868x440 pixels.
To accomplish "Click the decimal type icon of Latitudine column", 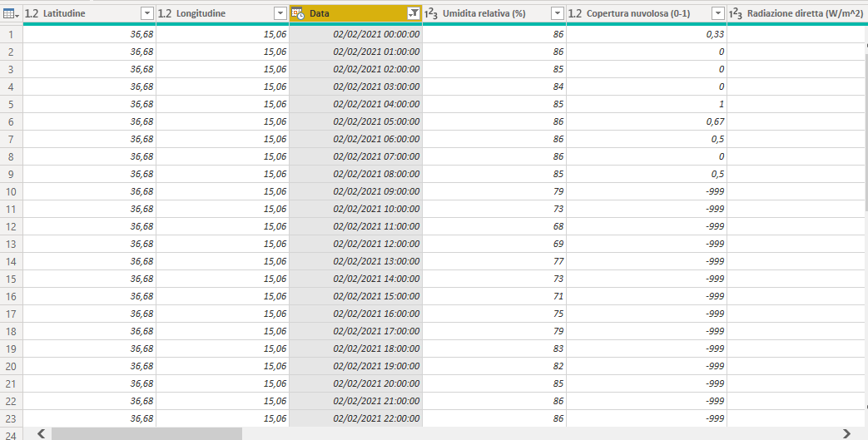I will [32, 13].
